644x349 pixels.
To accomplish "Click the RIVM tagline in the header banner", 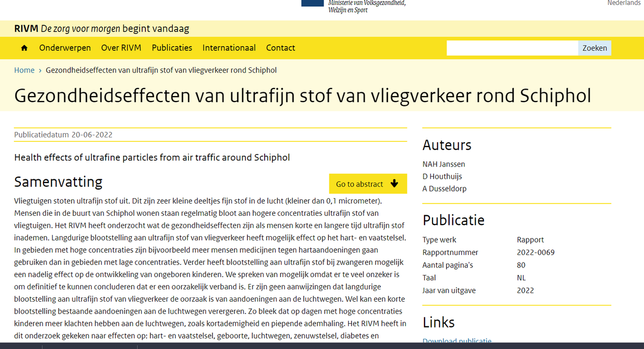I will pyautogui.click(x=101, y=28).
